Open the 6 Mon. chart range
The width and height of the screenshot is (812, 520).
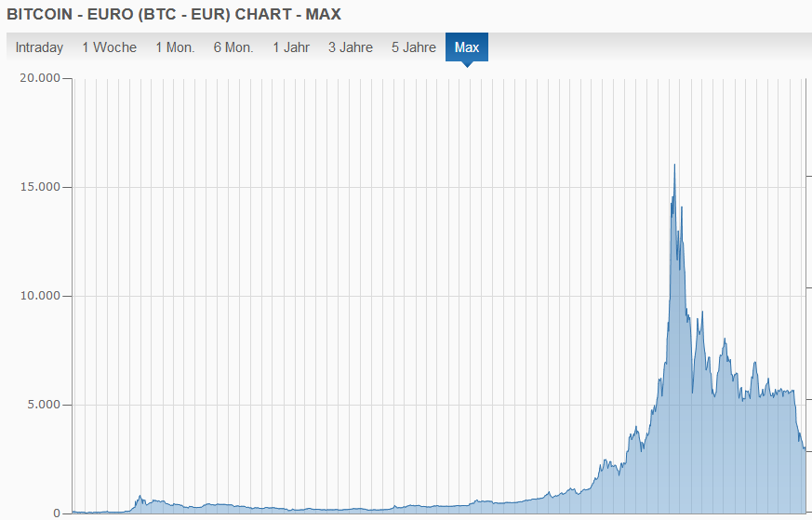click(x=233, y=47)
